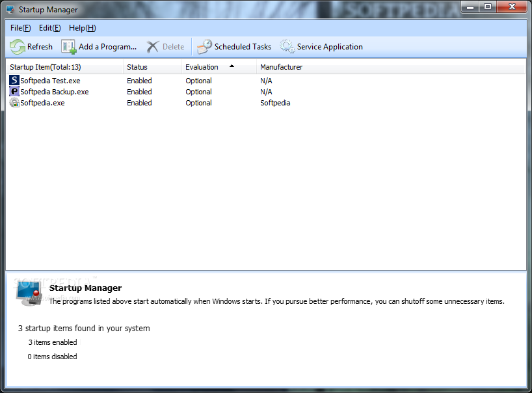The image size is (532, 393).
Task: Click the Refresh arrows icon
Action: (18, 47)
